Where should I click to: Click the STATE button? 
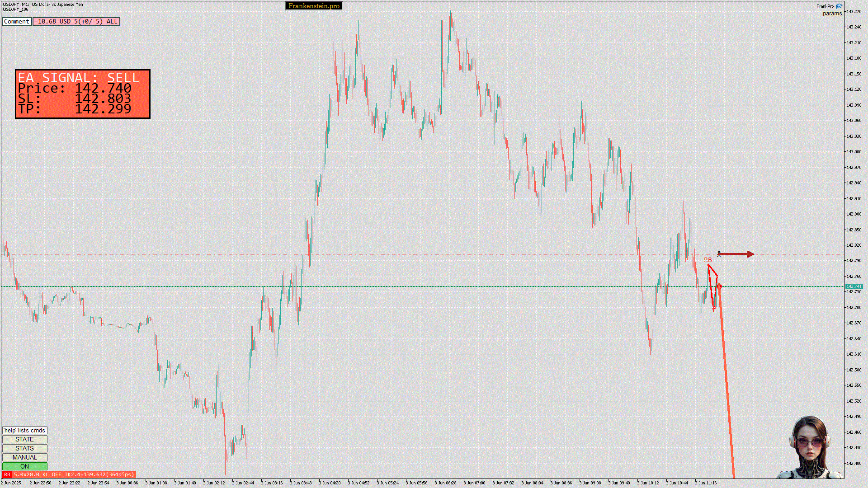(x=24, y=439)
